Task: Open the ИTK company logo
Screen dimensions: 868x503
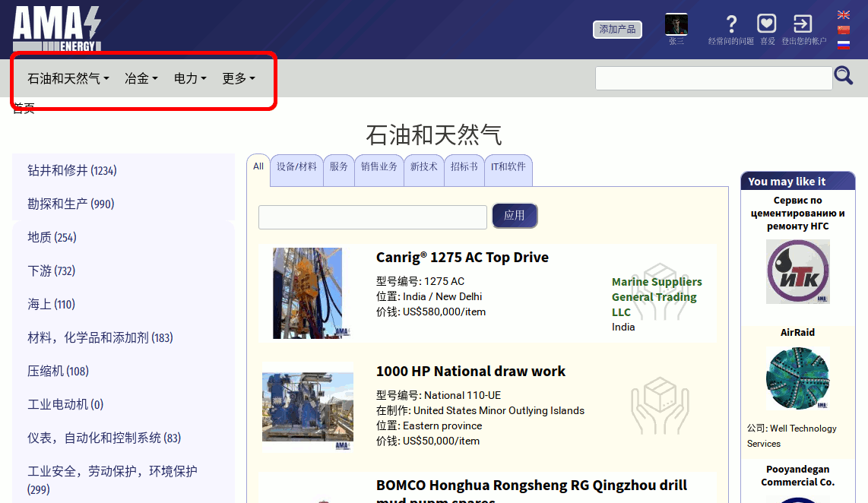Action: coord(798,272)
